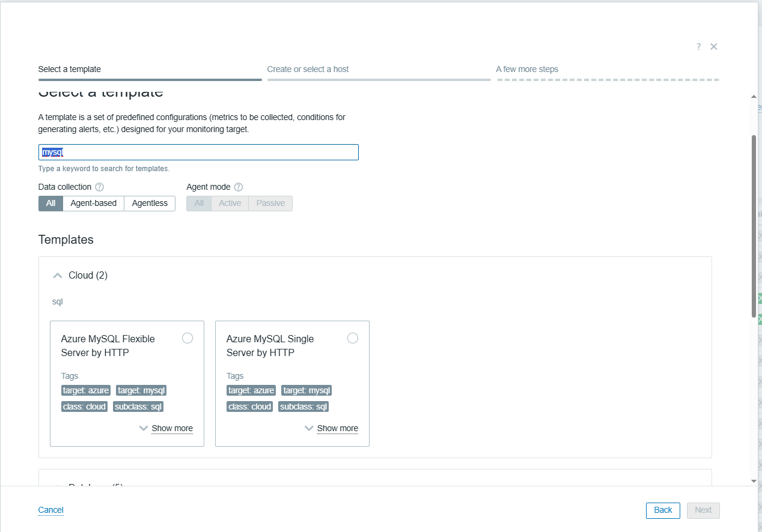
Task: Click the dialog scrollbar down arrow
Action: (x=754, y=481)
